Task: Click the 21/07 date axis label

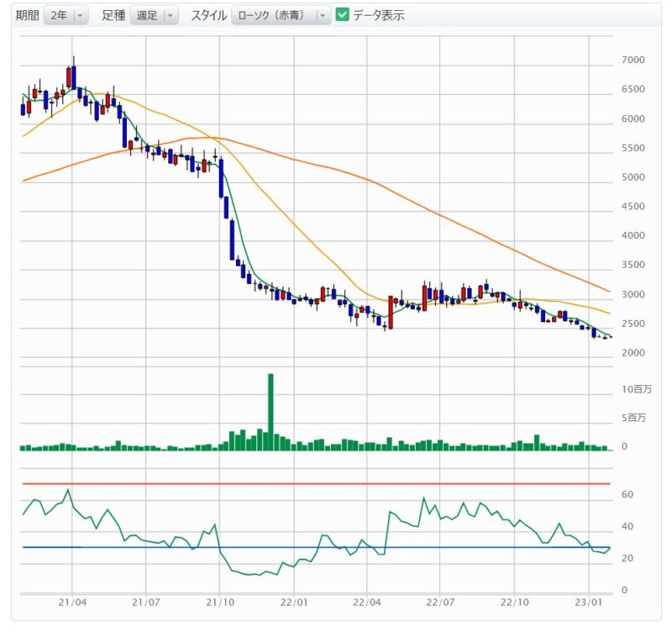Action: pyautogui.click(x=145, y=603)
